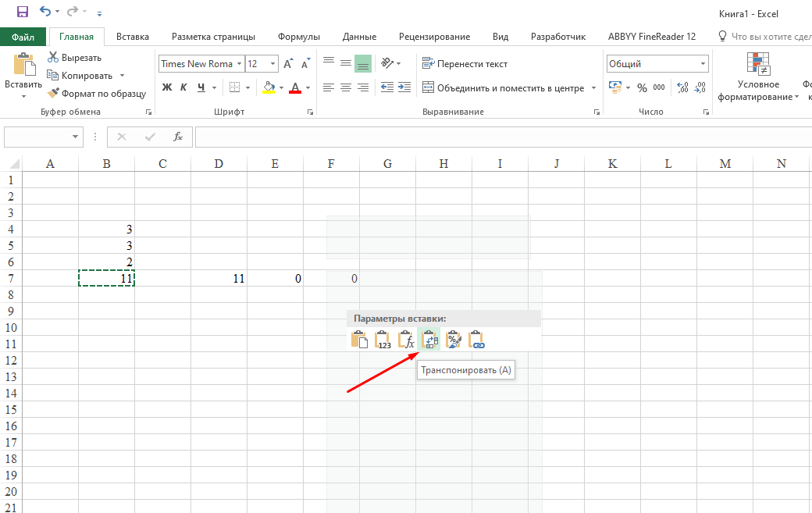Click the Name Box field
812x513 pixels.
click(37, 137)
